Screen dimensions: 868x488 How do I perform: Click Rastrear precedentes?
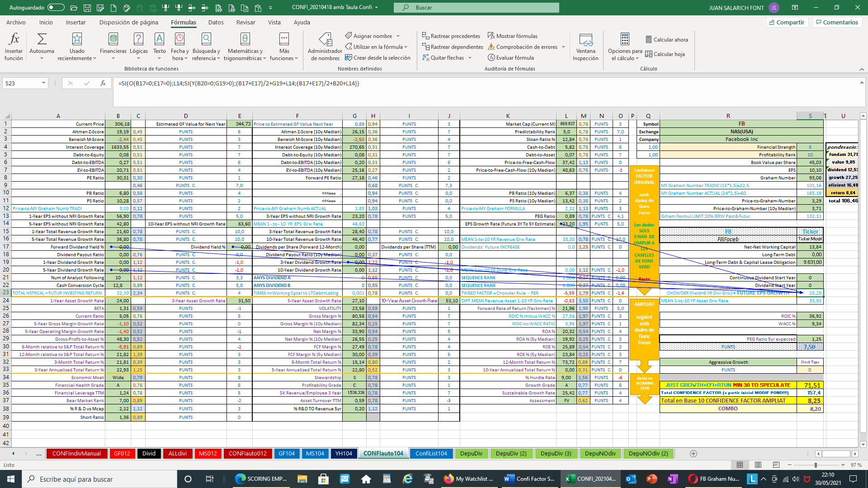(x=451, y=36)
